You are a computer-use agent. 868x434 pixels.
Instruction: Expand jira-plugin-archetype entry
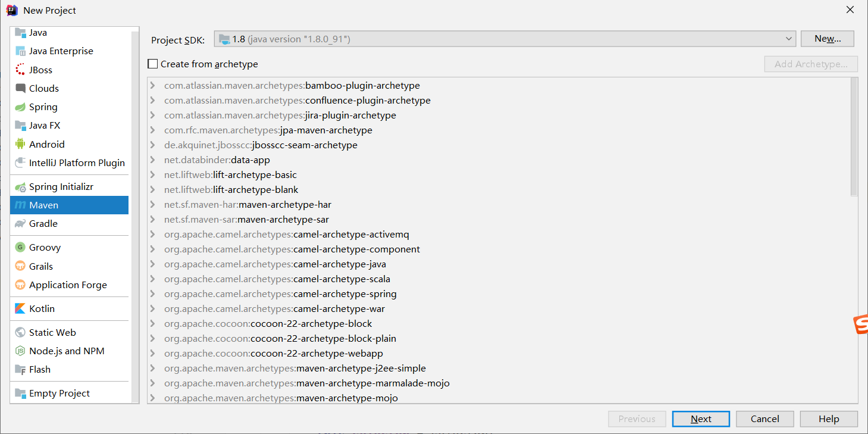pyautogui.click(x=153, y=115)
